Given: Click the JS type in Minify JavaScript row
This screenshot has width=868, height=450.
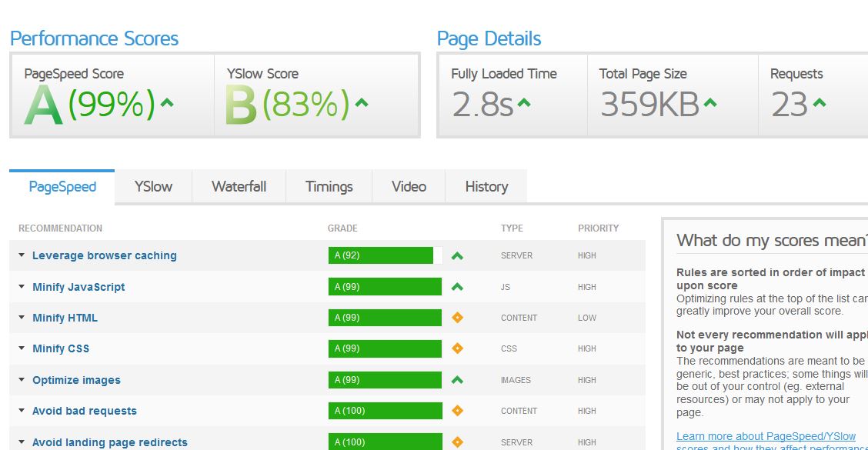Looking at the screenshot, I should pyautogui.click(x=506, y=287).
